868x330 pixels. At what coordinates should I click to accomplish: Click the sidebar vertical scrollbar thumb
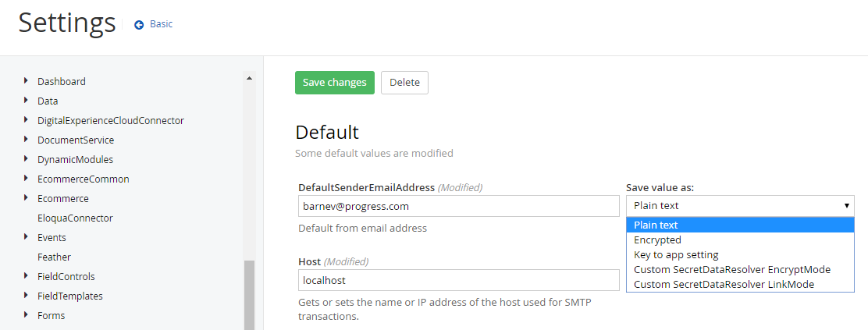[250, 295]
